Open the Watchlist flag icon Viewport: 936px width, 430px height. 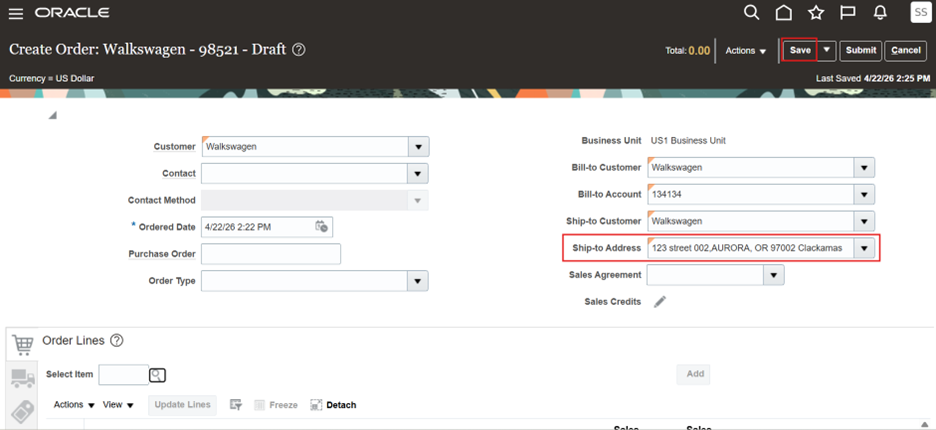point(848,13)
